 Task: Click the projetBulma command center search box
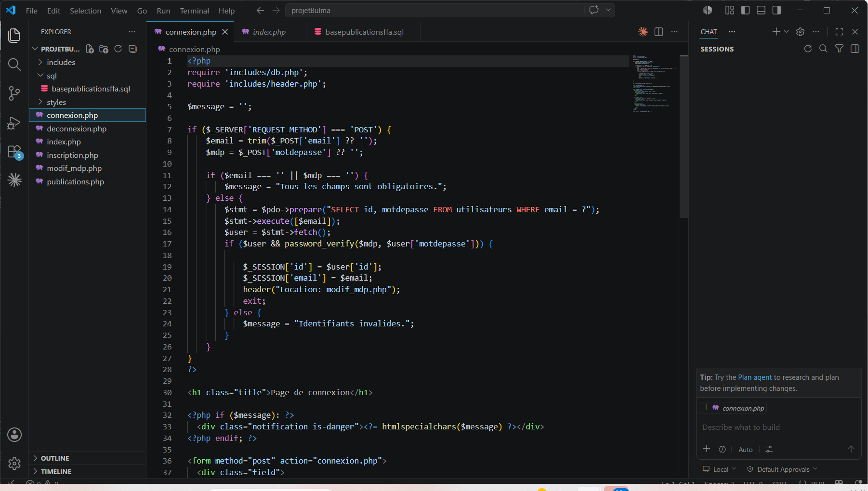pyautogui.click(x=436, y=10)
